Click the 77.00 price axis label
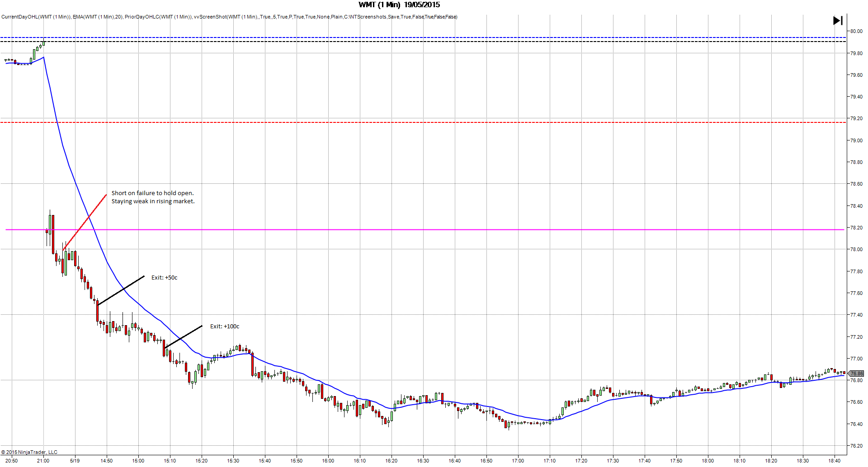Viewport: 868px width, 467px height. 856,359
